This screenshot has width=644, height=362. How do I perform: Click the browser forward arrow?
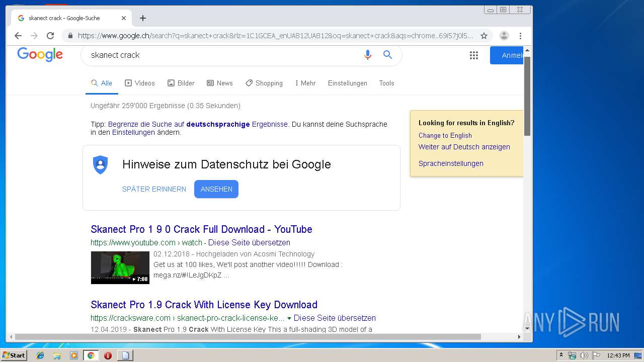click(34, 36)
